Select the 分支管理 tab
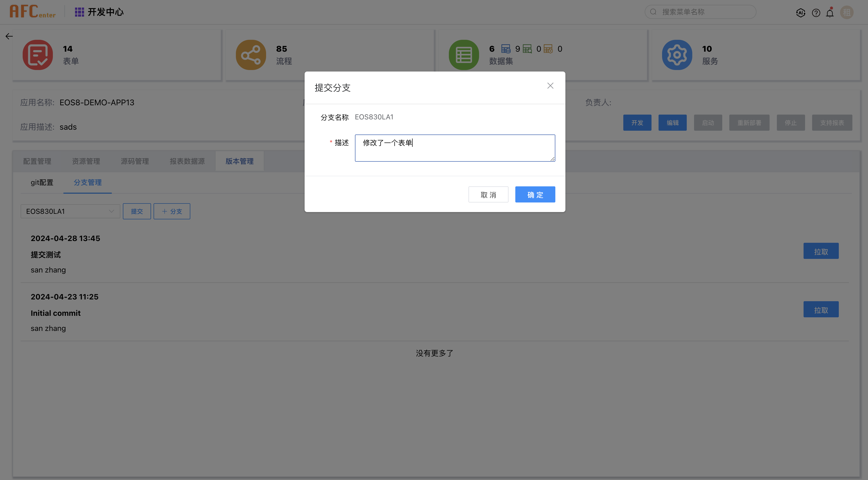 88,182
